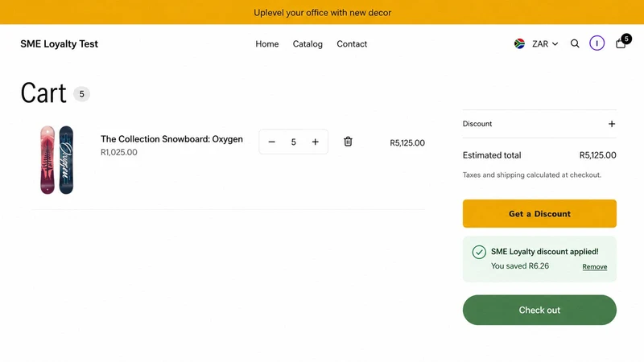Decrease snowboard quantity with minus button
This screenshot has height=362, width=644.
[271, 142]
